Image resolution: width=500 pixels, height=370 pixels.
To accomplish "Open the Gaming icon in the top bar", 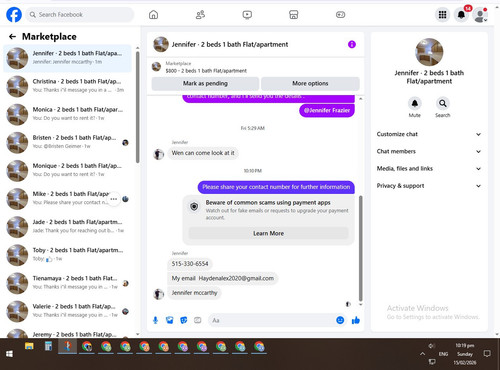I will [x=340, y=15].
